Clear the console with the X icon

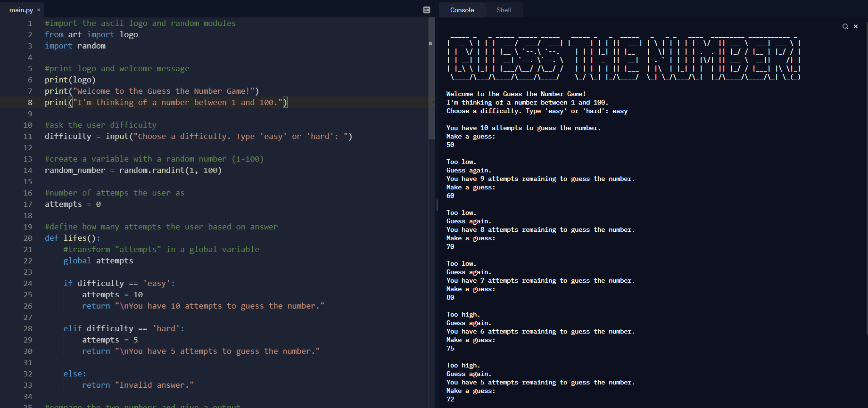[x=856, y=26]
